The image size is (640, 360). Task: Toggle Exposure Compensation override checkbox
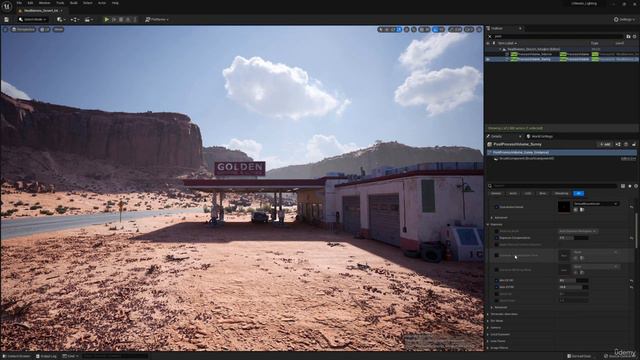pos(497,238)
